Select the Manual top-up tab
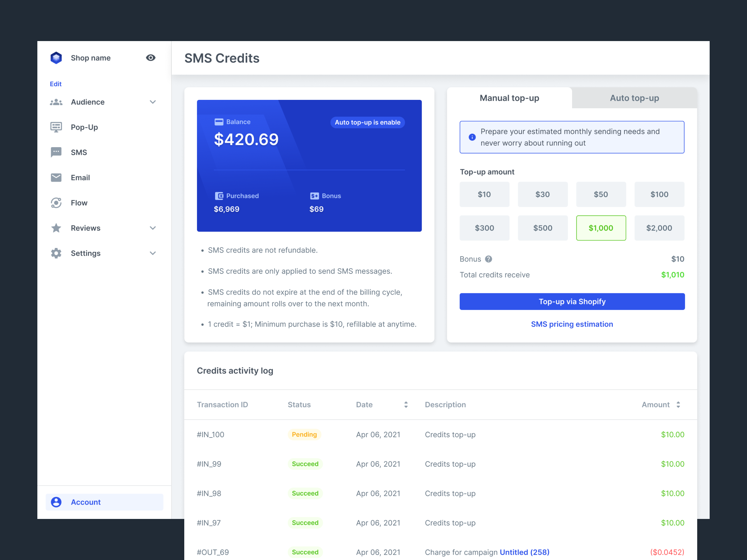747x560 pixels. (x=509, y=98)
